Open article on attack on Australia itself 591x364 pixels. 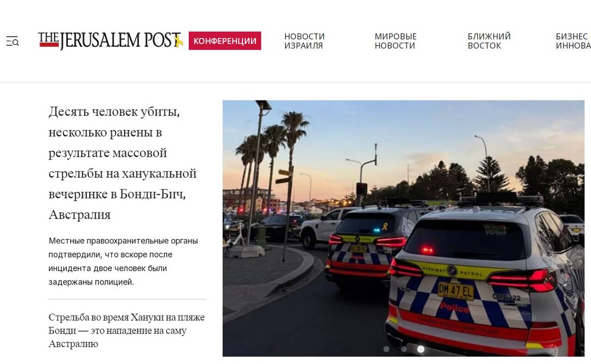click(127, 330)
